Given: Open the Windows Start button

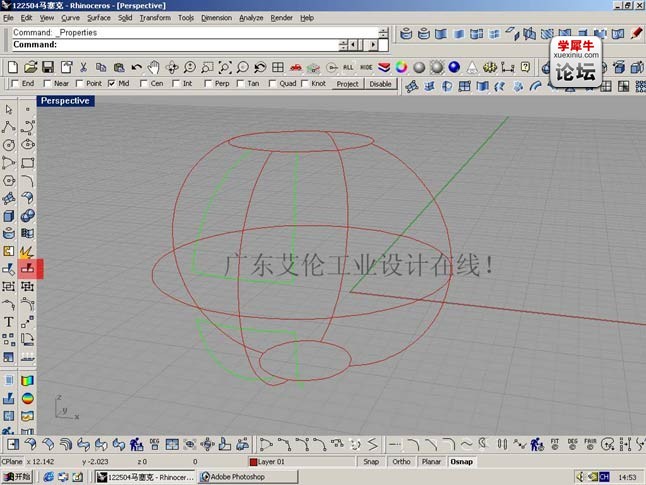Looking at the screenshot, I should click(16, 477).
